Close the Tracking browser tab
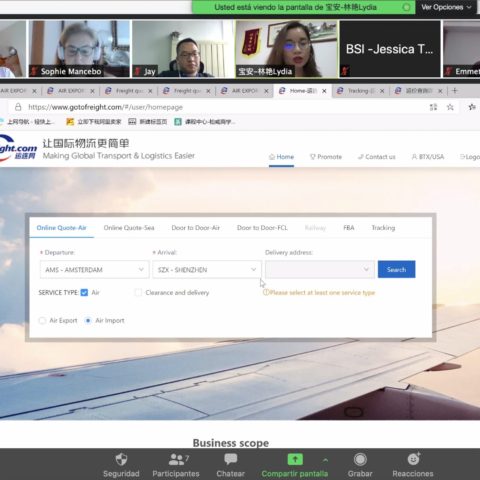 click(382, 91)
